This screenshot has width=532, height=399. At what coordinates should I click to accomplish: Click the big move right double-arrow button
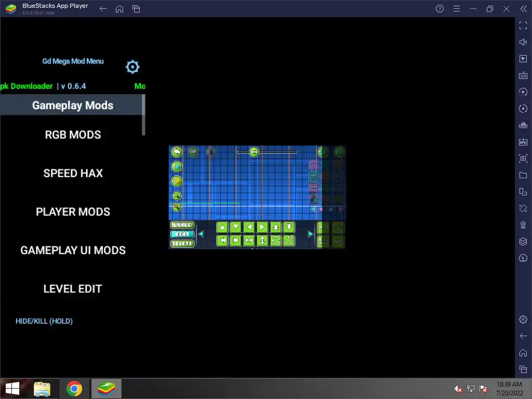[x=235, y=241]
